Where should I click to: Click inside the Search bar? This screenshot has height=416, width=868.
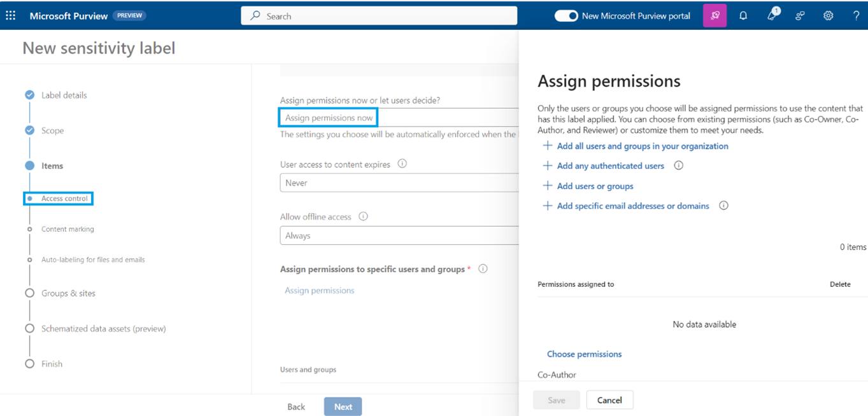(x=378, y=15)
